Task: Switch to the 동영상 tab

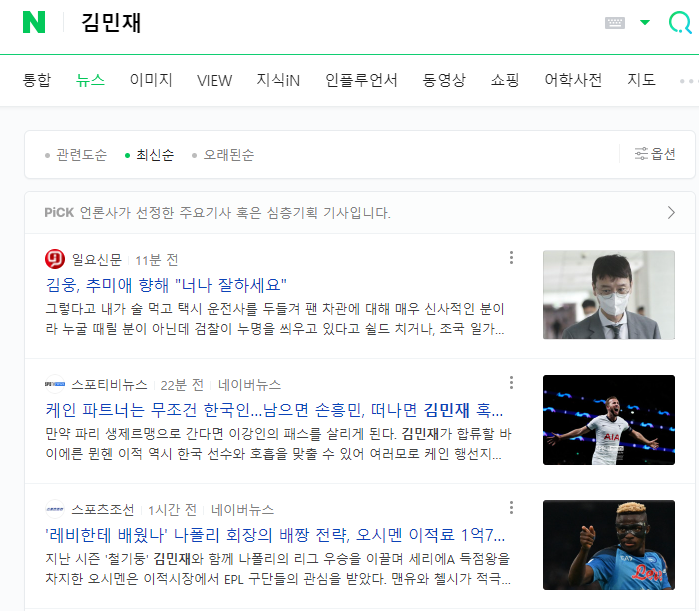Action: 444,80
